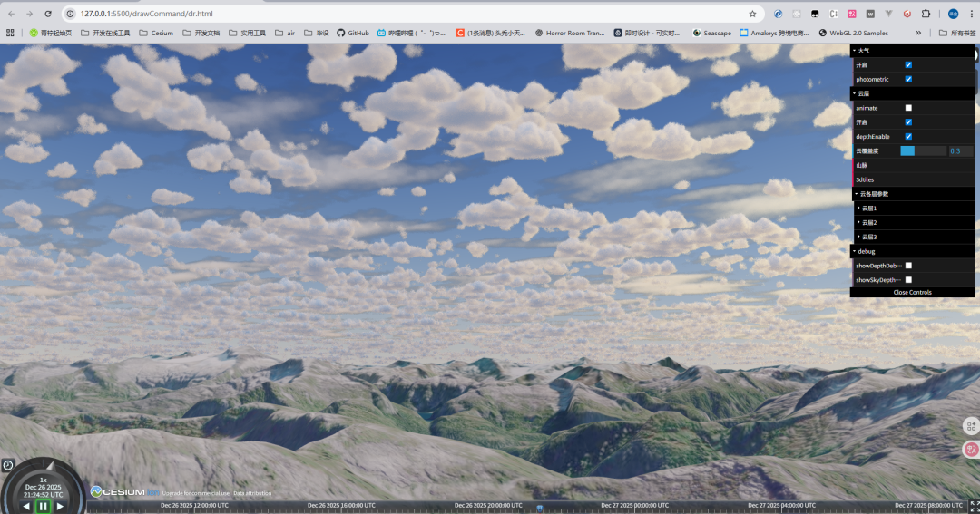Open the Horror Room Tran... bookmark
Viewport: 980px width, 514px height.
coord(570,33)
